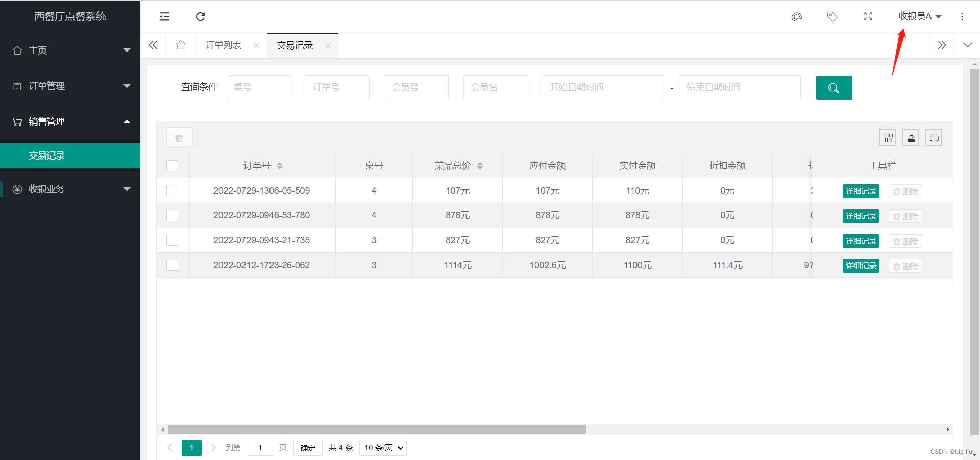Check row for order 2022-0729-1306-05-509
Viewport: 980px width, 460px height.
pos(173,191)
